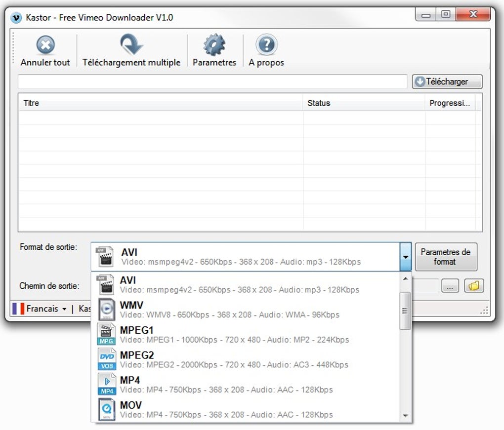504x430 pixels.
Task: Maximize the Kastor window
Action: pyautogui.click(x=446, y=14)
